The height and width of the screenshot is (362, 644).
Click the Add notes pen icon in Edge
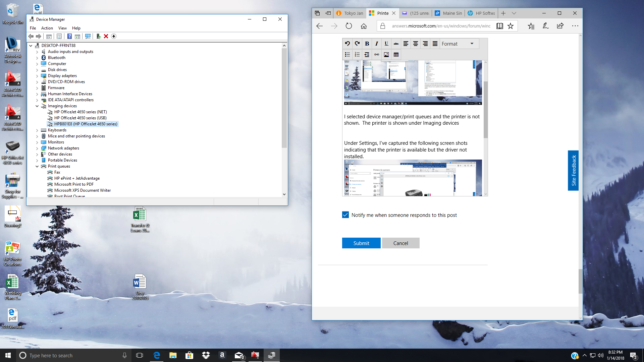pos(546,26)
